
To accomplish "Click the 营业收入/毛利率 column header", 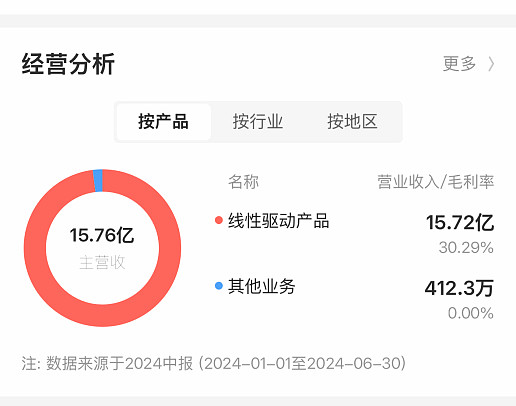I will (436, 182).
